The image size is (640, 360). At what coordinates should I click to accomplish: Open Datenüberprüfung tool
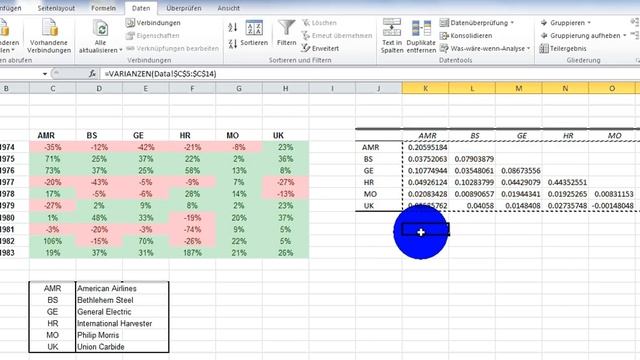[x=473, y=23]
